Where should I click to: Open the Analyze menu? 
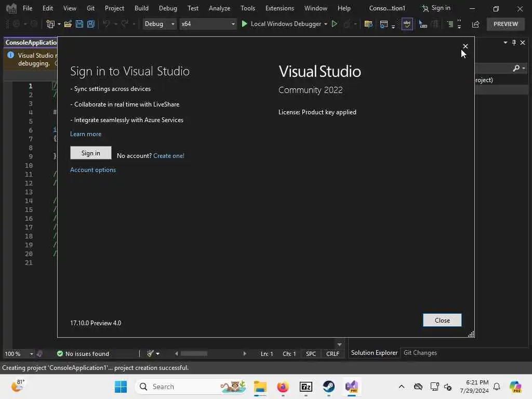pos(220,8)
